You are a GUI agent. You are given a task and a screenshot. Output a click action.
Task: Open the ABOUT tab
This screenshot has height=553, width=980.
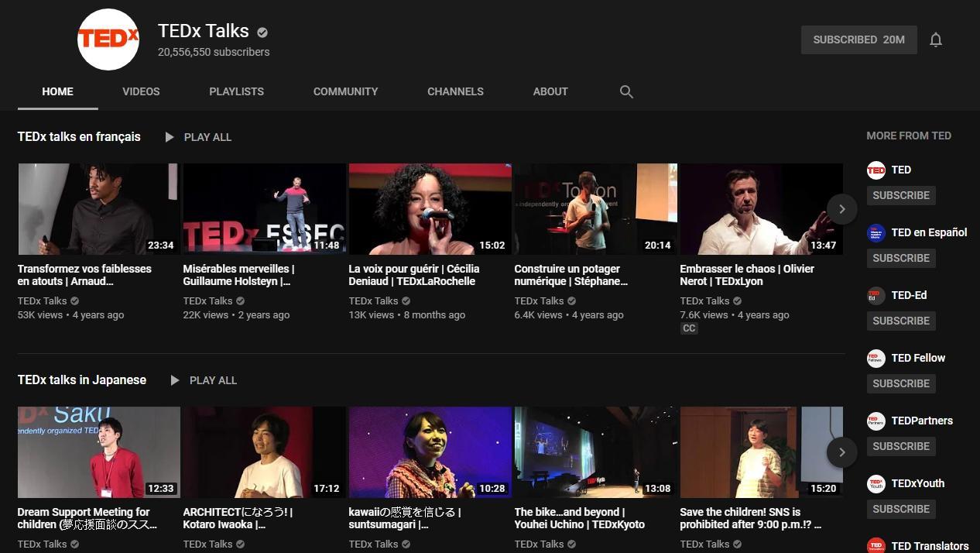(x=550, y=91)
